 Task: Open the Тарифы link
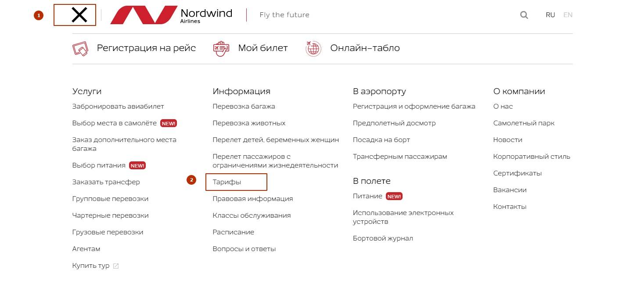pos(227,182)
